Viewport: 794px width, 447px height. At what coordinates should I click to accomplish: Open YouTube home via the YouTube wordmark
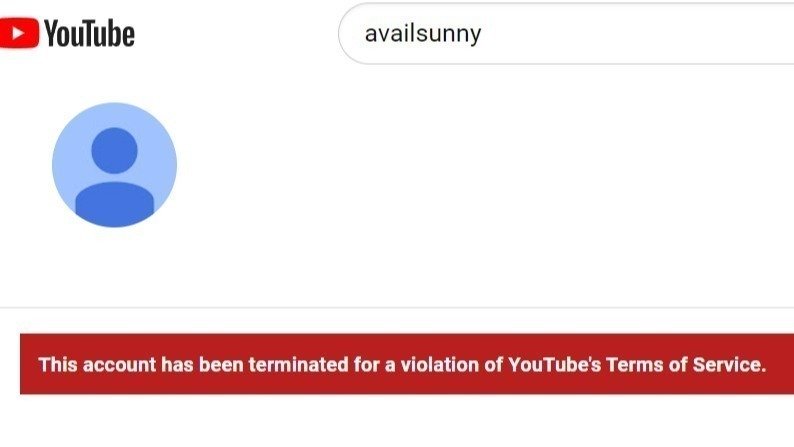coord(89,34)
